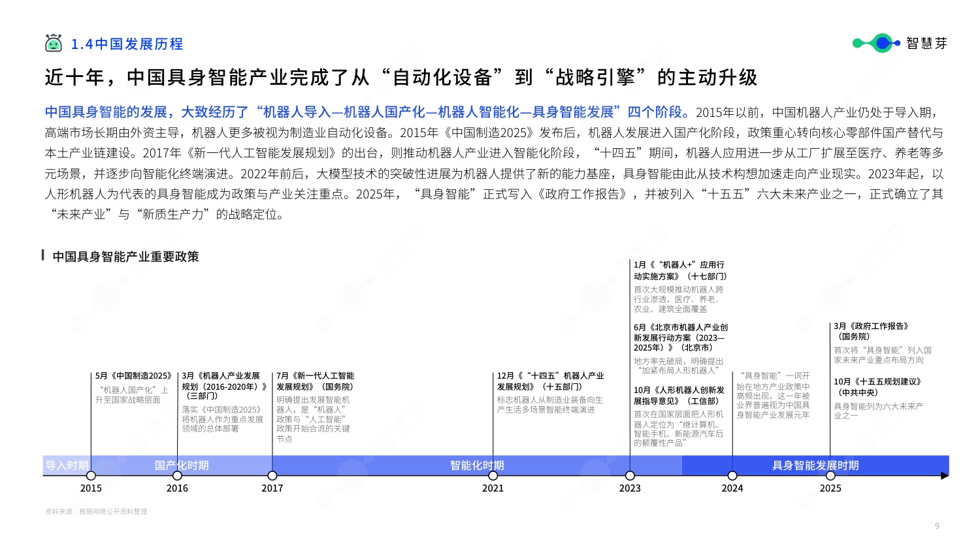Select the subheading 中国具身智能产业重要政策
The width and height of the screenshot is (980, 551).
pyautogui.click(x=125, y=257)
